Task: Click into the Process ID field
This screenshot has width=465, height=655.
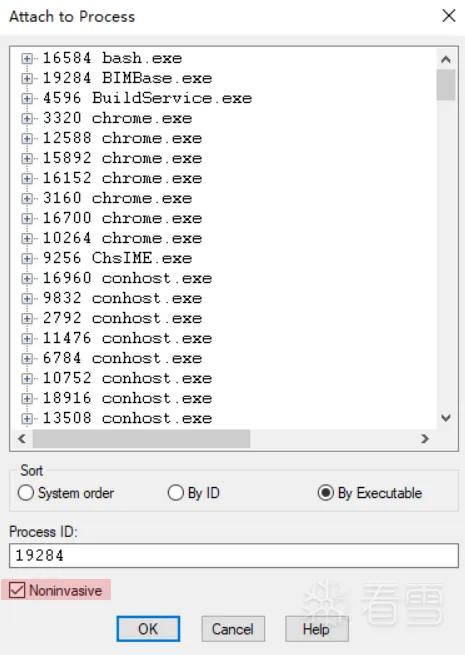Action: (234, 556)
